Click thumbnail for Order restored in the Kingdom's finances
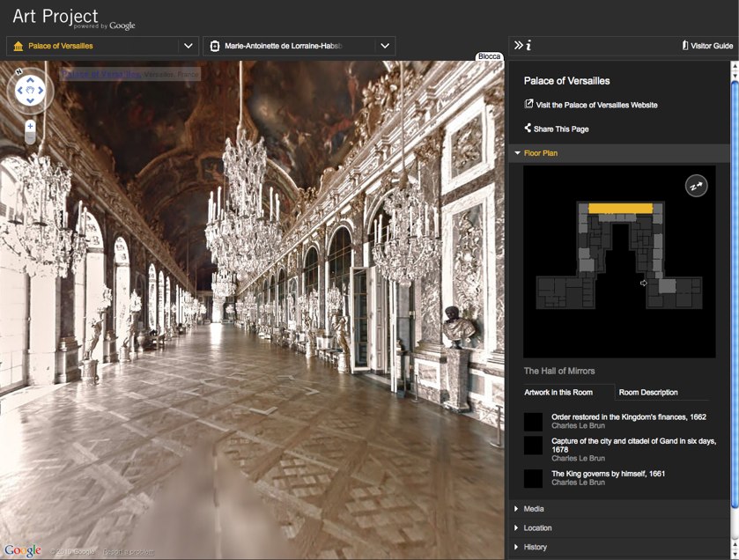739x560 pixels. pyautogui.click(x=533, y=422)
